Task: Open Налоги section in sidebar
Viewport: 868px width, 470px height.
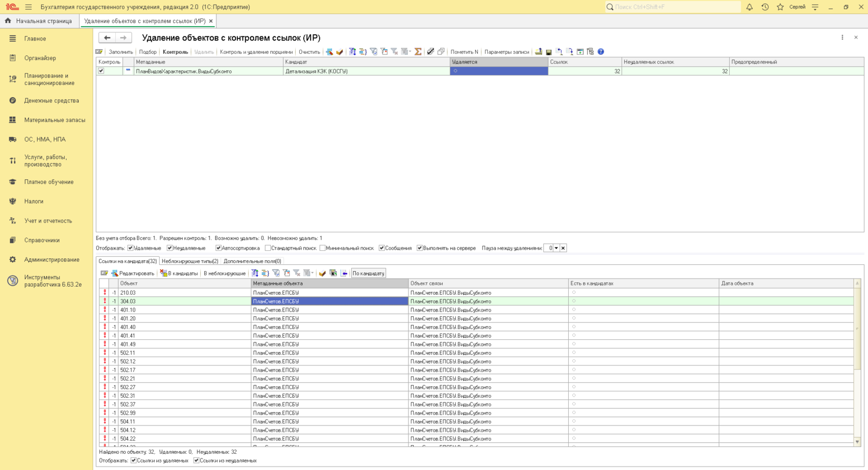Action: [34, 201]
